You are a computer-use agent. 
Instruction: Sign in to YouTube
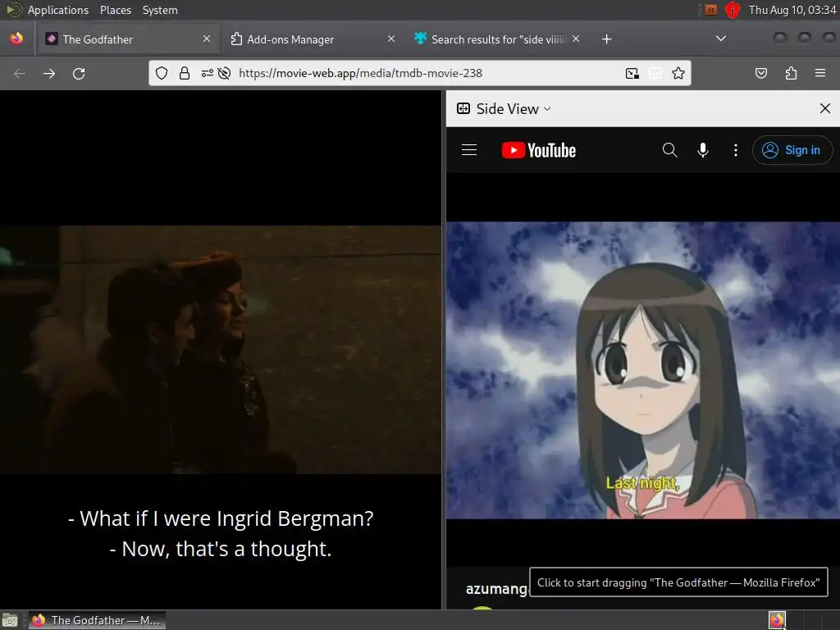(x=792, y=150)
